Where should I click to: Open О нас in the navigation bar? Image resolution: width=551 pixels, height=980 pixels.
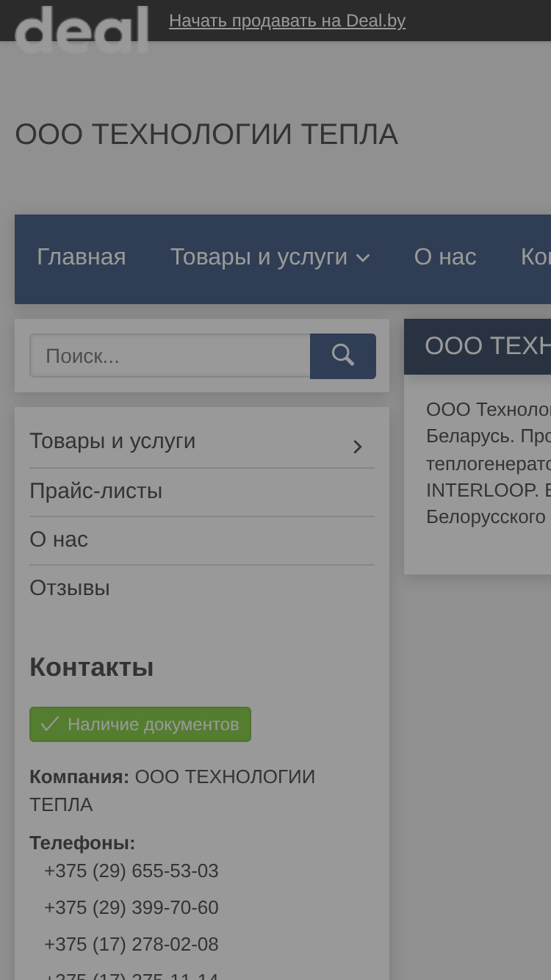[445, 257]
